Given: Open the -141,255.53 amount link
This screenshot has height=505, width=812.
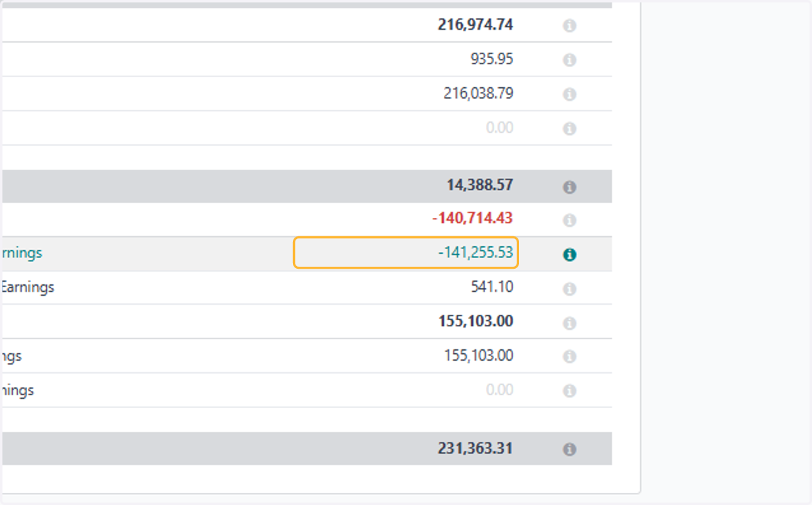Looking at the screenshot, I should pyautogui.click(x=476, y=252).
